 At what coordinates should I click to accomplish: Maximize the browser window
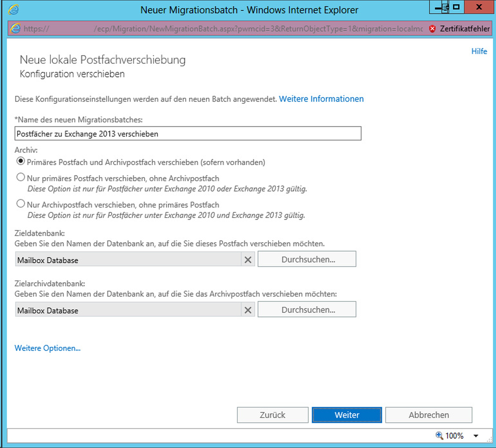[456, 7]
